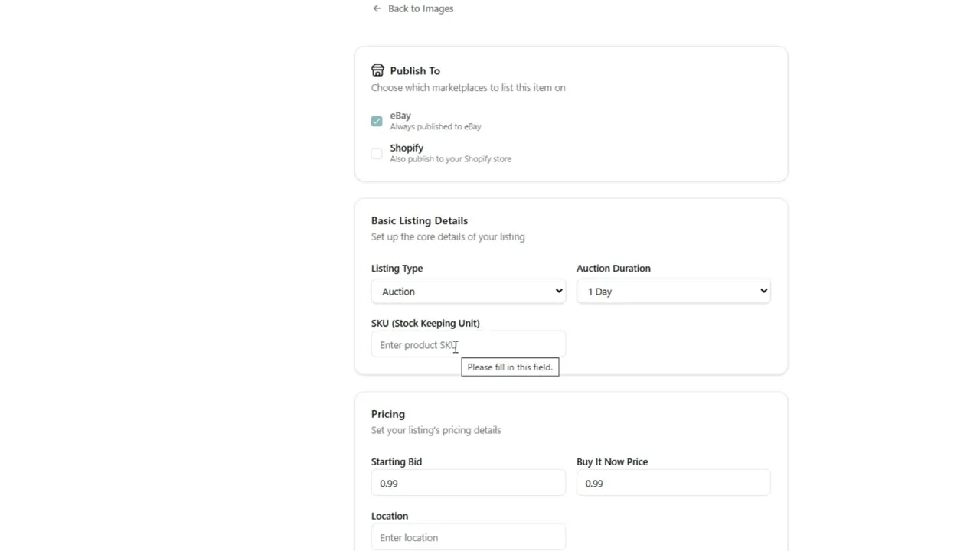Open the Auction Duration dropdown
Image resolution: width=980 pixels, height=551 pixels.
[x=674, y=292]
